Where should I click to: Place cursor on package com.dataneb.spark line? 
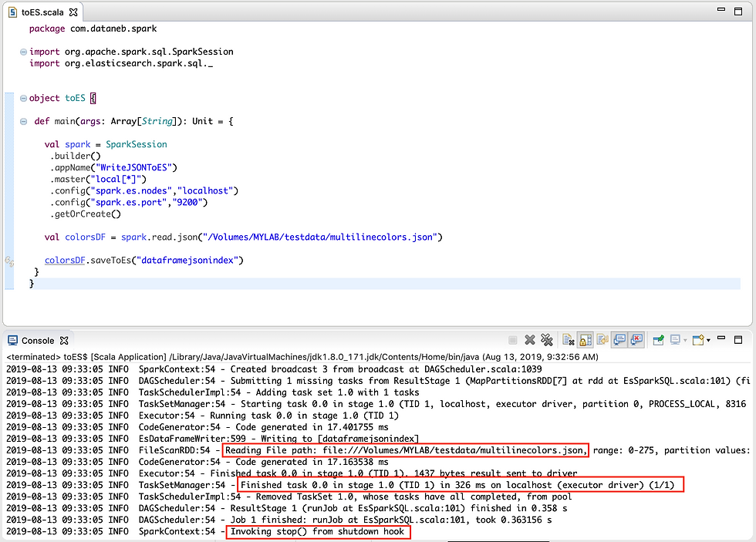[x=93, y=29]
